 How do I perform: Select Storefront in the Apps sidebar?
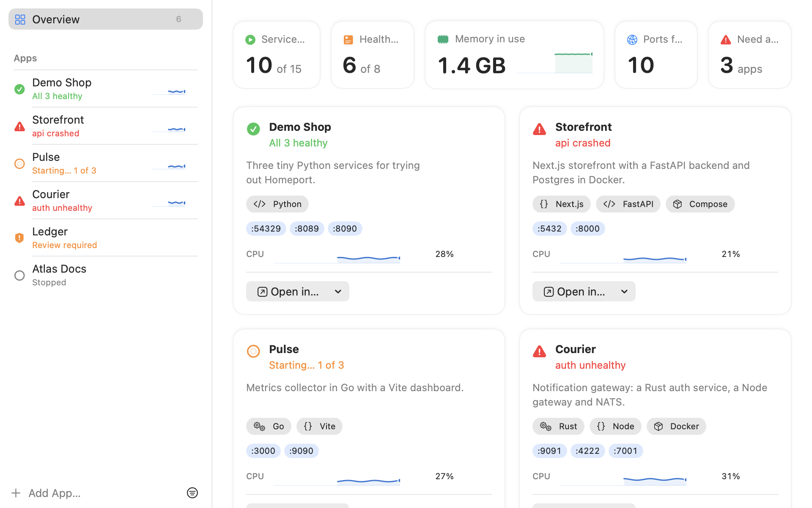[106, 126]
